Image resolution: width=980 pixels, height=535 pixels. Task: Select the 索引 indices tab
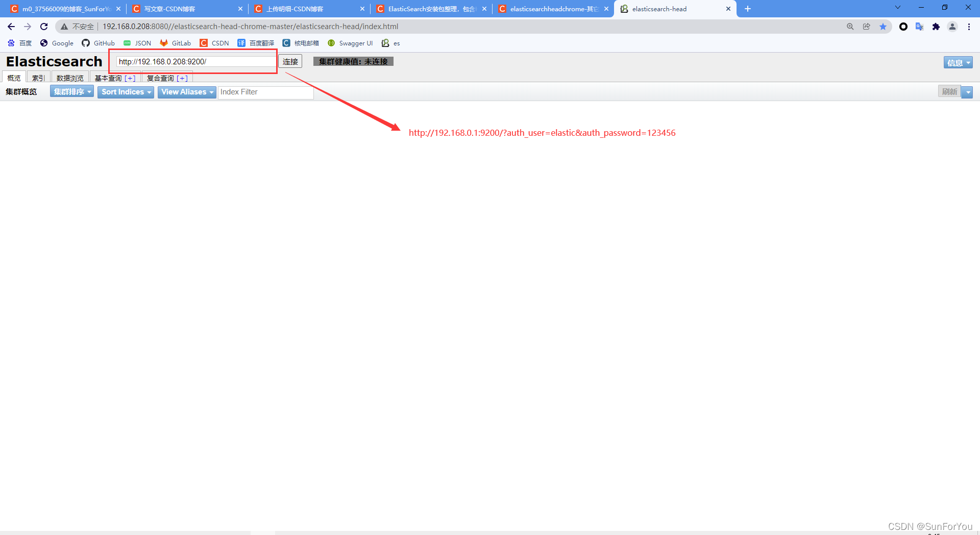tap(38, 78)
